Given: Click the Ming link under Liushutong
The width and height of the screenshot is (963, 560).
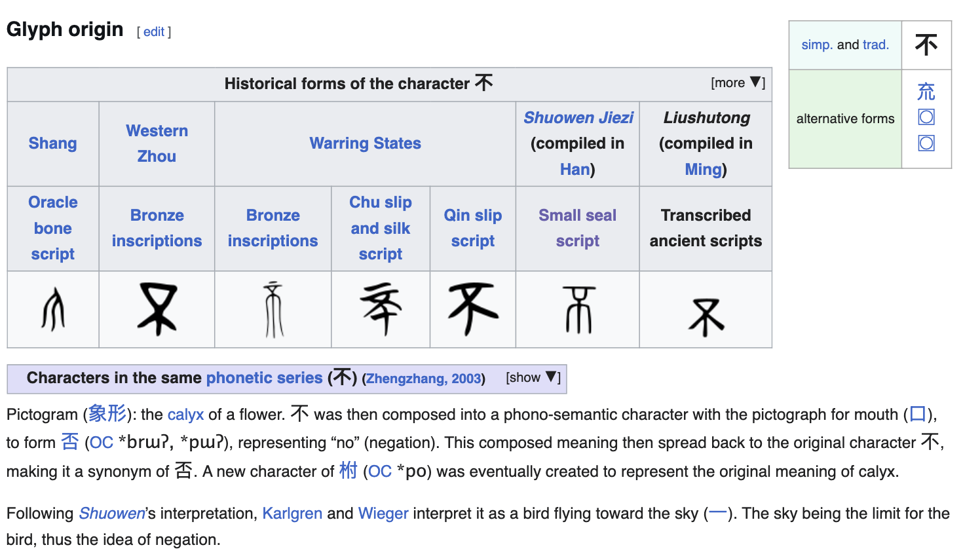Looking at the screenshot, I should click(x=703, y=170).
